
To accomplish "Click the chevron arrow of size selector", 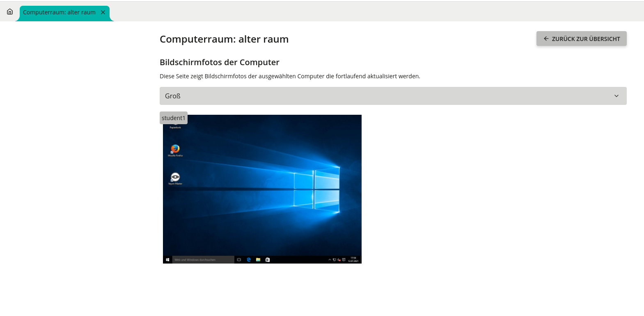I will (616, 96).
